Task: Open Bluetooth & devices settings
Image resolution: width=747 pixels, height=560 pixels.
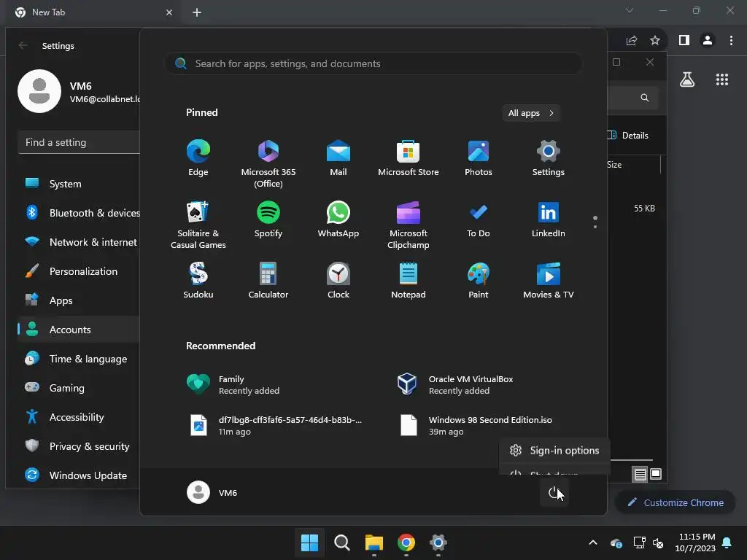Action: (x=79, y=213)
